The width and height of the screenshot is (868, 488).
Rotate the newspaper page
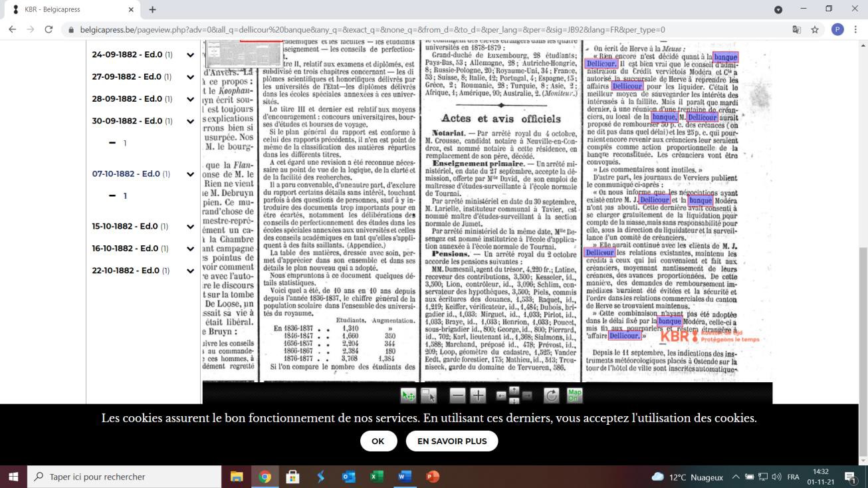(551, 396)
